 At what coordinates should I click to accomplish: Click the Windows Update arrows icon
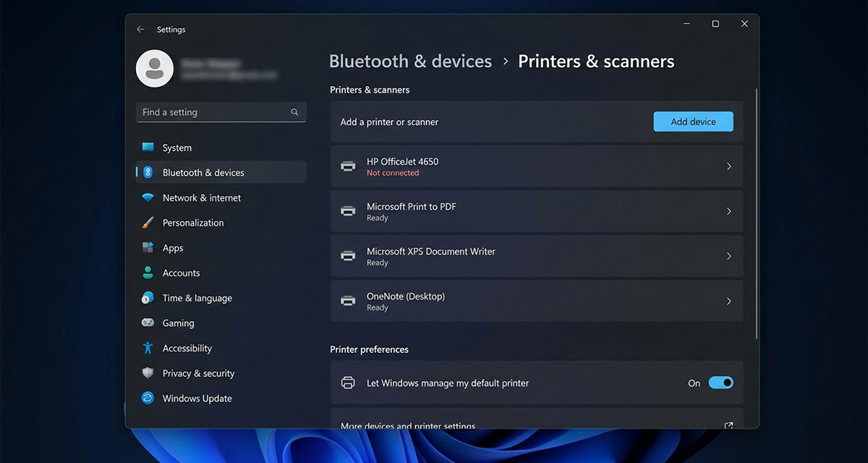pos(148,398)
